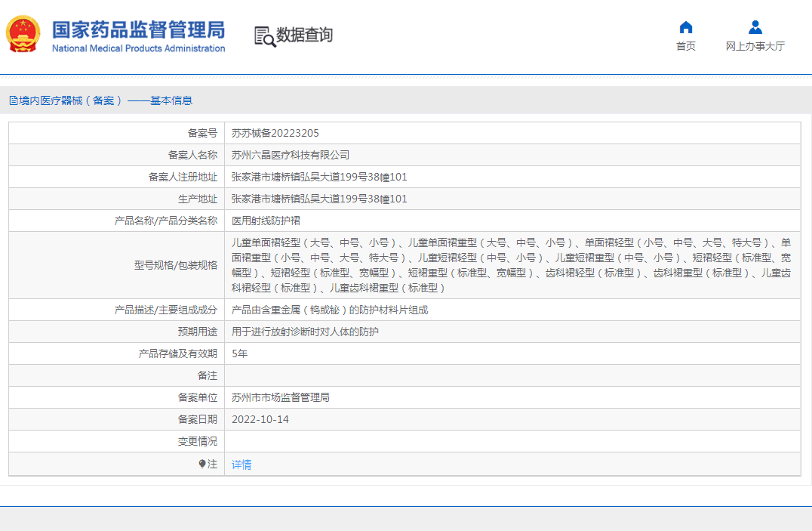
Task: Select the 境内医疗器械（备案）基本信息 heading
Action: [106, 100]
